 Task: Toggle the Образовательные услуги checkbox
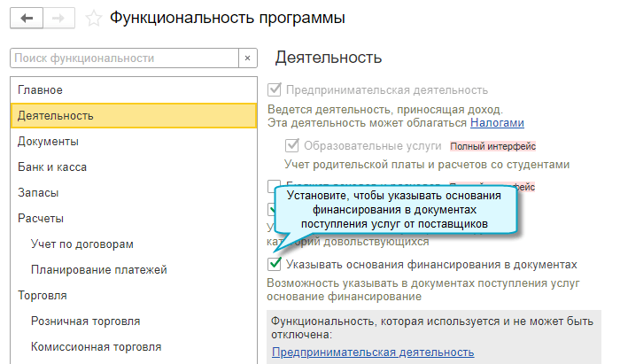[292, 145]
